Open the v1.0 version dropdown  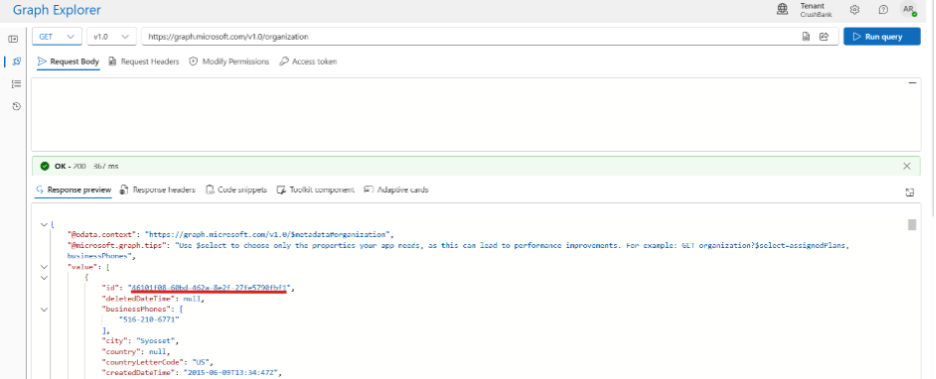click(112, 36)
